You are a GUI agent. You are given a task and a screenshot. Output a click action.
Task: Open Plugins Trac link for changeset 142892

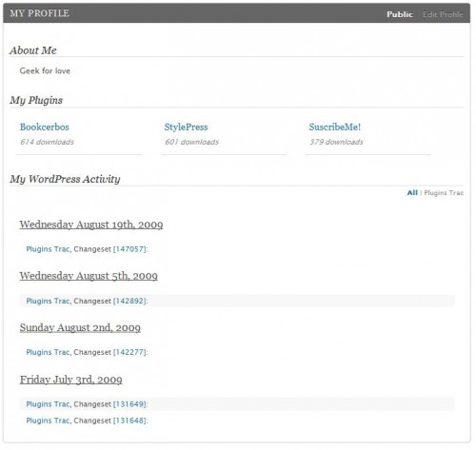coord(48,301)
